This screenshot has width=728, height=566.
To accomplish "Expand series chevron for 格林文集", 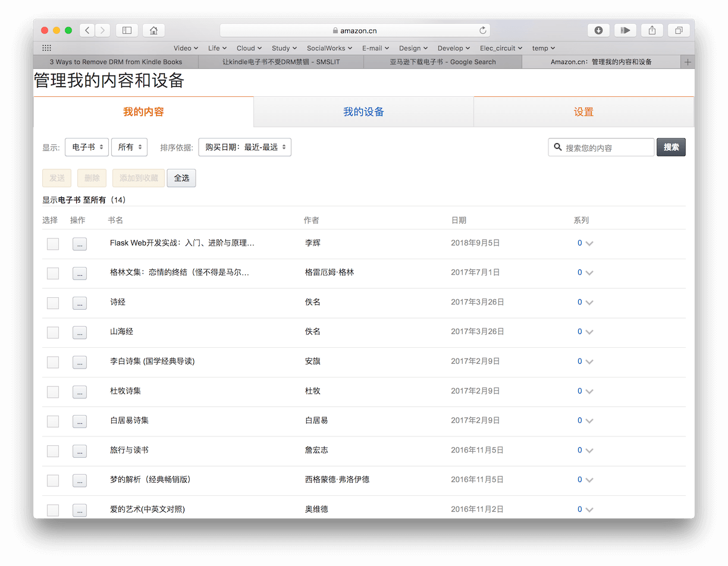I will [x=589, y=273].
